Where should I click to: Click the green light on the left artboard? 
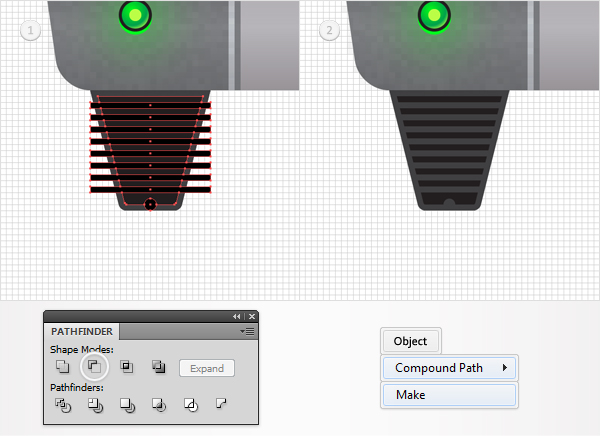pos(135,16)
